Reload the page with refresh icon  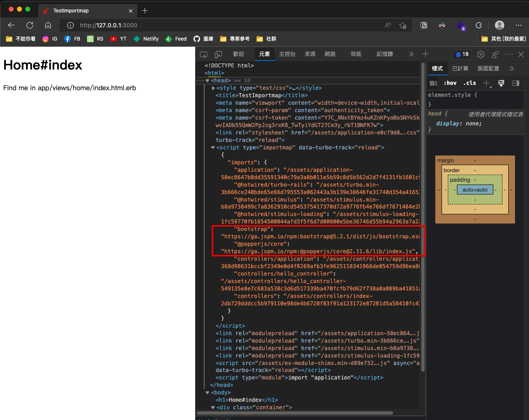click(30, 25)
